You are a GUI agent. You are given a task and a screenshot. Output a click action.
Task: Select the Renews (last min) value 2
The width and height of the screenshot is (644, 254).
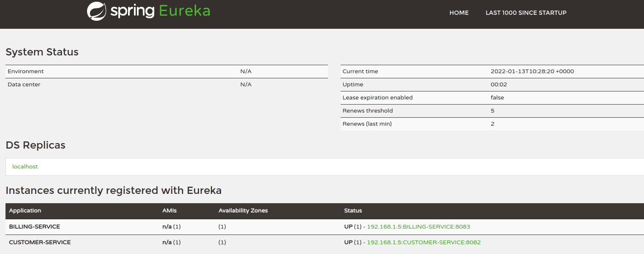click(x=493, y=124)
